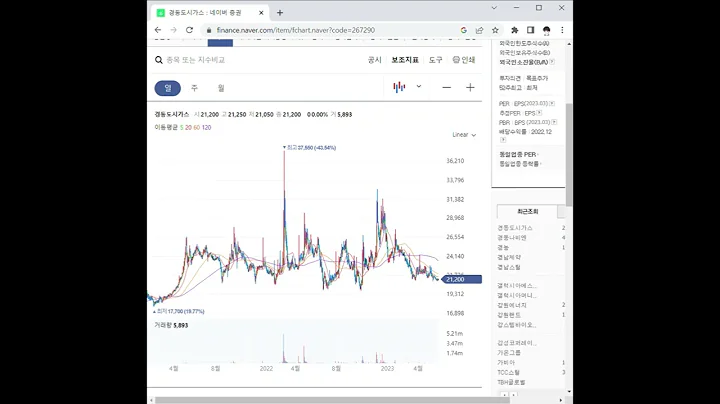This screenshot has width=720, height=404.
Task: Click the 인쇄 print button
Action: tap(464, 60)
